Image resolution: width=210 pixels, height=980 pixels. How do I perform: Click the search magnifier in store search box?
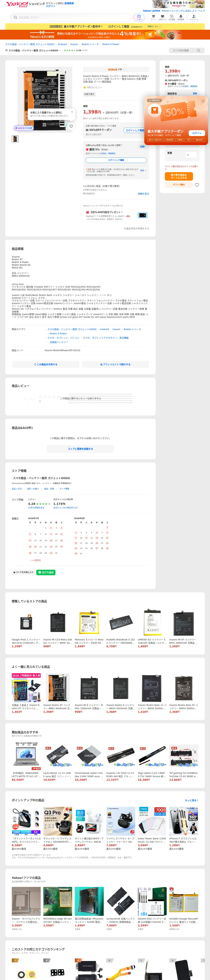click(199, 50)
